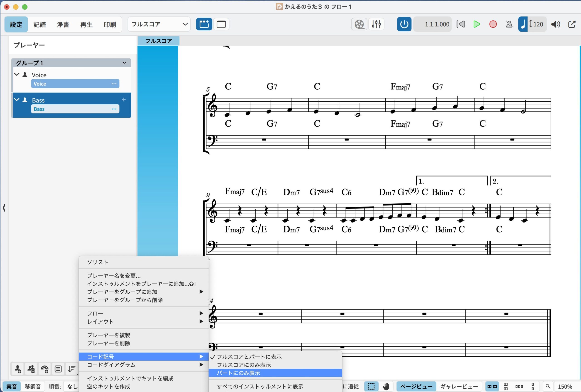
Task: Collapse the Voice player entry
Action: pyautogui.click(x=17, y=74)
